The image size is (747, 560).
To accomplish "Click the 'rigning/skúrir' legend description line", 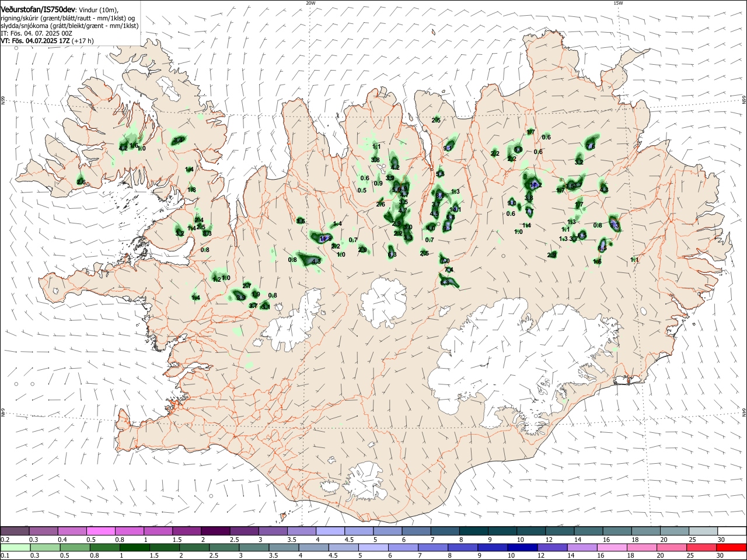I will pyautogui.click(x=69, y=17).
